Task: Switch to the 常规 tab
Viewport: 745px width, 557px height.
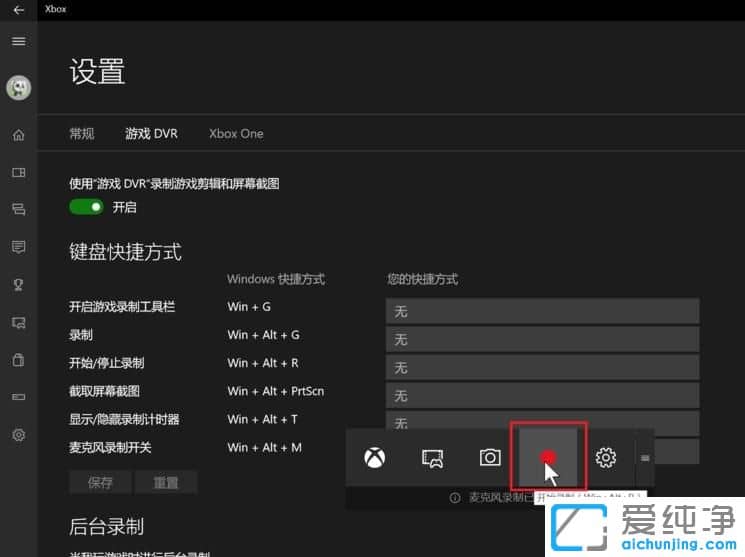Action: tap(82, 134)
